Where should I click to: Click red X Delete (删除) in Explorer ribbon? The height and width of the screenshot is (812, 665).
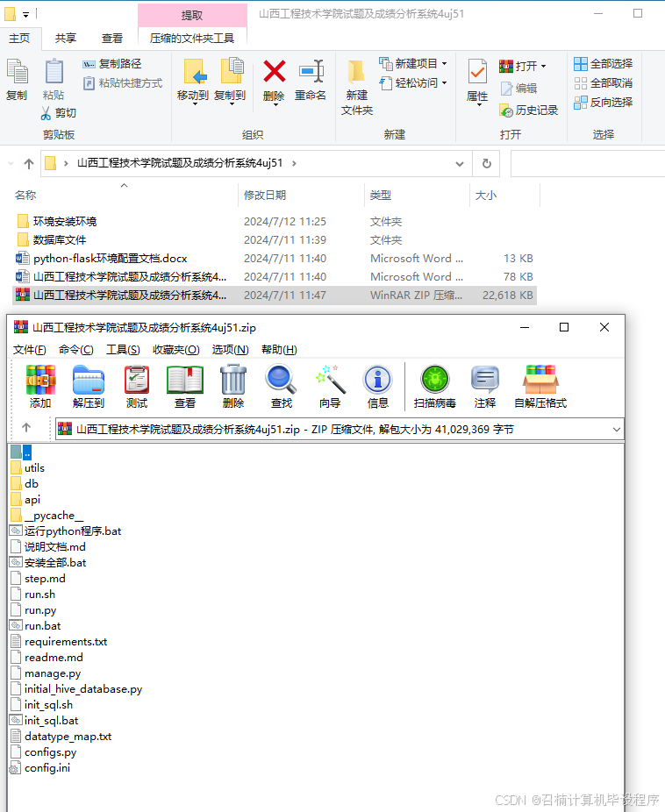click(x=274, y=81)
